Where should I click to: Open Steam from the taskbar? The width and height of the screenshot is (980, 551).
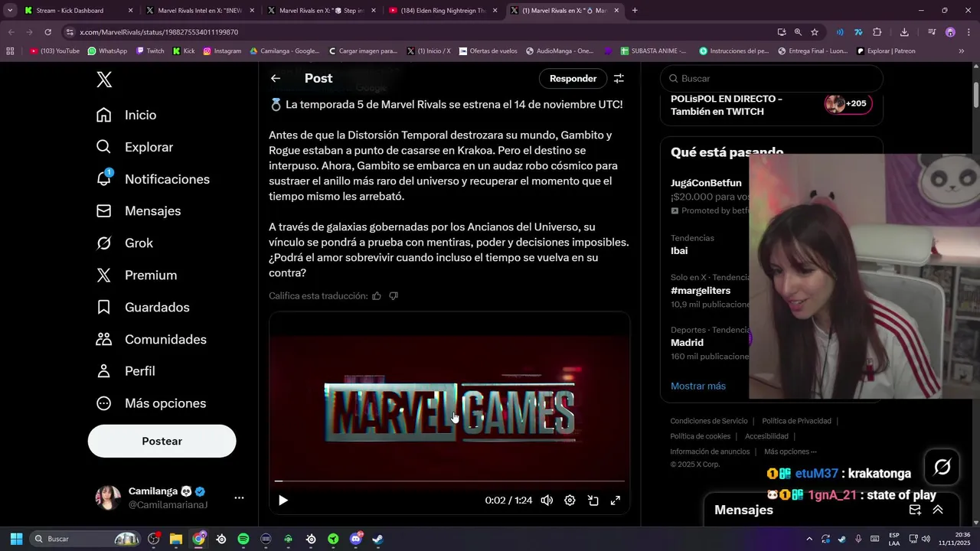(x=377, y=539)
